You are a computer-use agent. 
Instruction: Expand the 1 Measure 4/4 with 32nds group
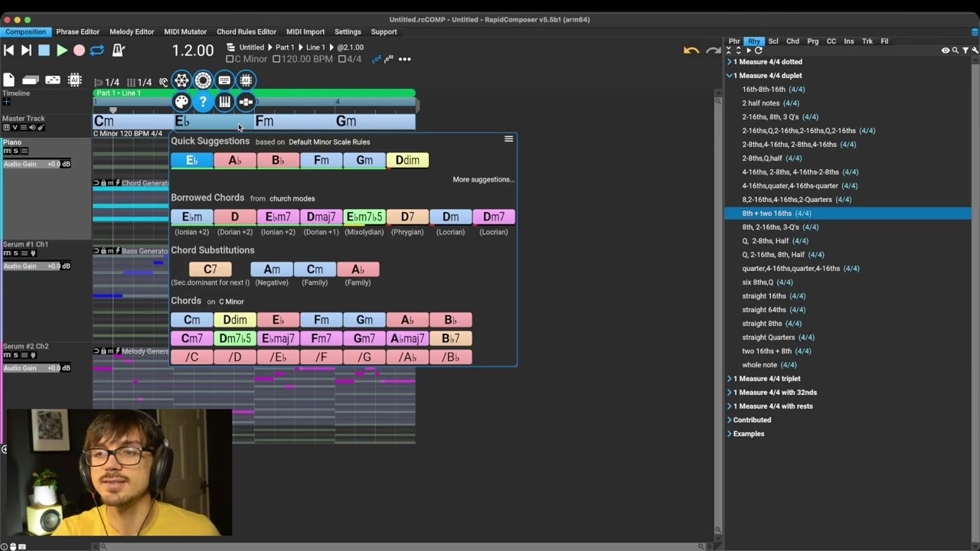(x=730, y=393)
